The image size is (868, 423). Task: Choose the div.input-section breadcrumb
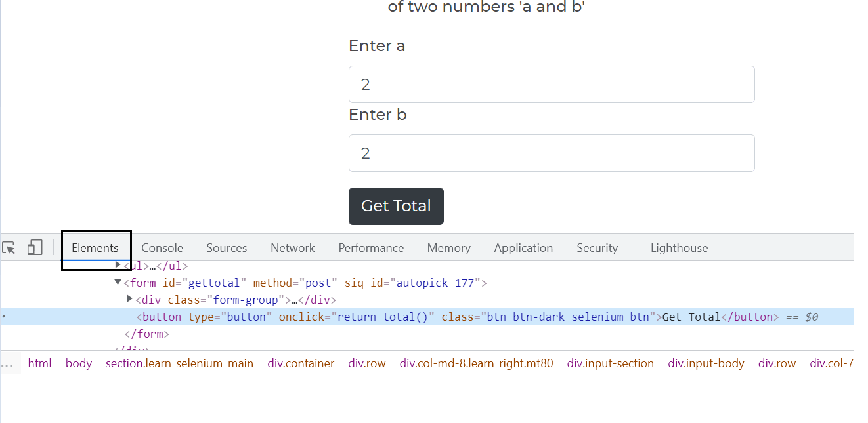click(610, 363)
